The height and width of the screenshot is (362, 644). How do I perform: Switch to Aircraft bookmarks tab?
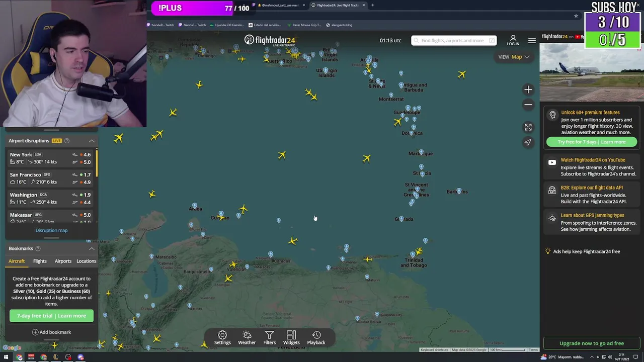[17, 261]
